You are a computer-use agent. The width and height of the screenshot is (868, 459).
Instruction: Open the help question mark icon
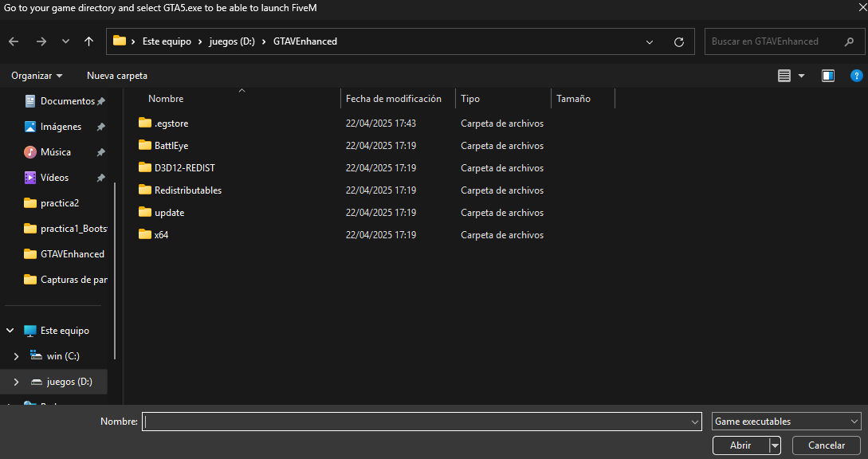(x=857, y=76)
